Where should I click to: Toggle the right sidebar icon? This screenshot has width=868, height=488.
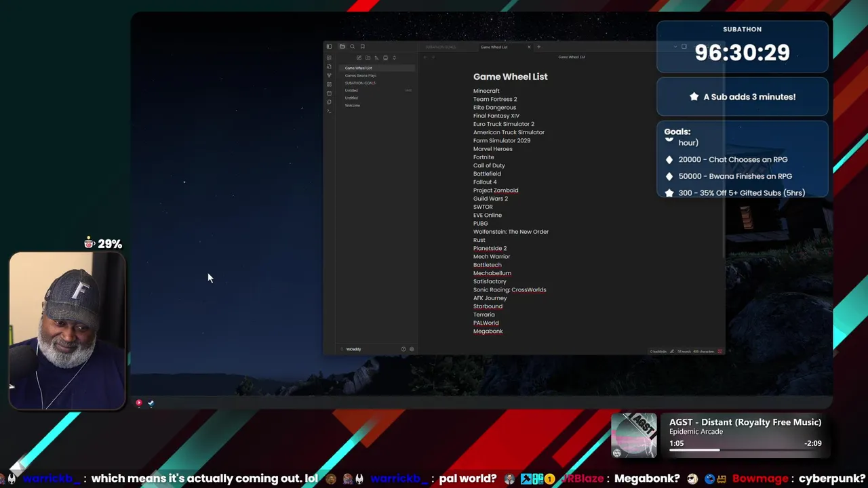click(684, 47)
